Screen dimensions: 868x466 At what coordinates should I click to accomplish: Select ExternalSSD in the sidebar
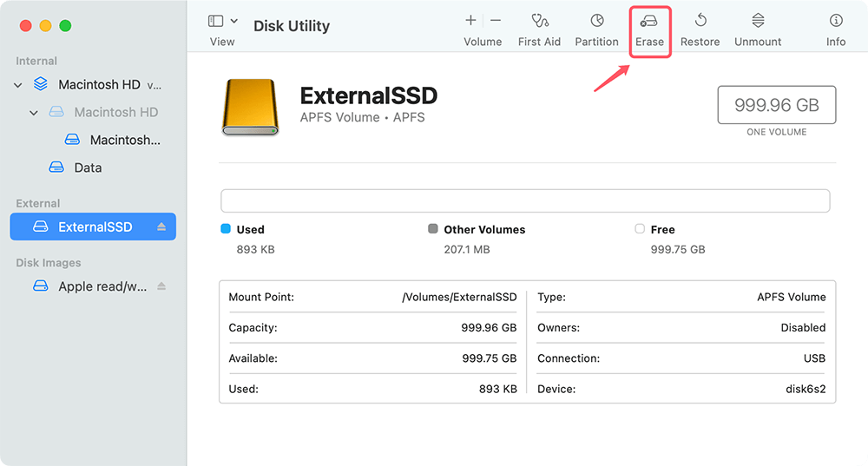coord(93,226)
